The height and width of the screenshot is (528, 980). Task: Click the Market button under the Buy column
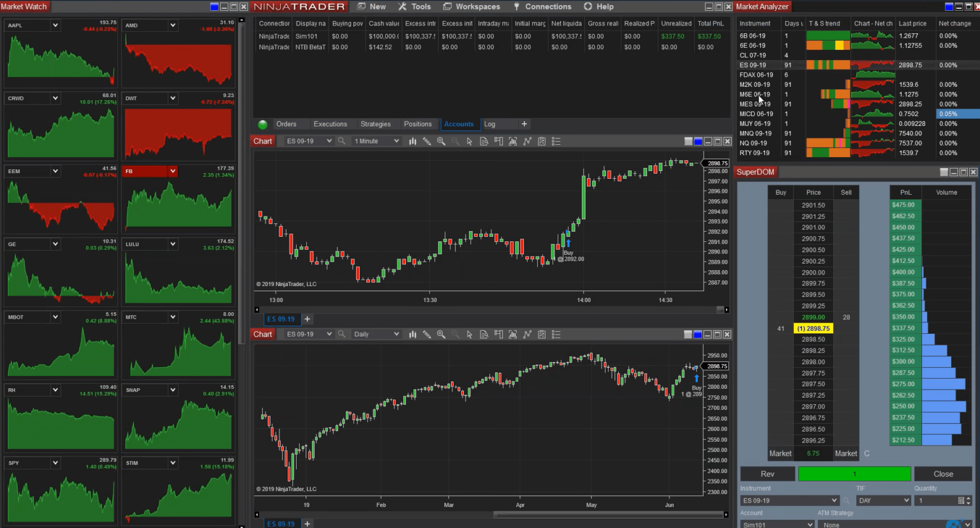pos(780,453)
